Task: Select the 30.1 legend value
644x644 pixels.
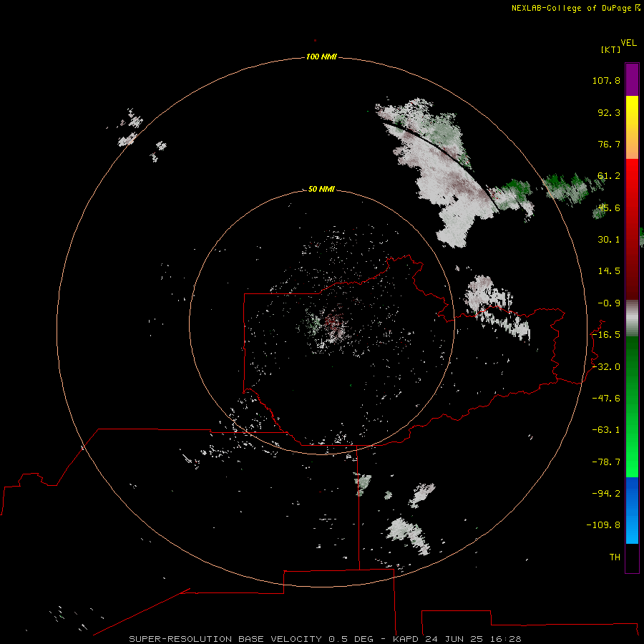Action: click(609, 240)
